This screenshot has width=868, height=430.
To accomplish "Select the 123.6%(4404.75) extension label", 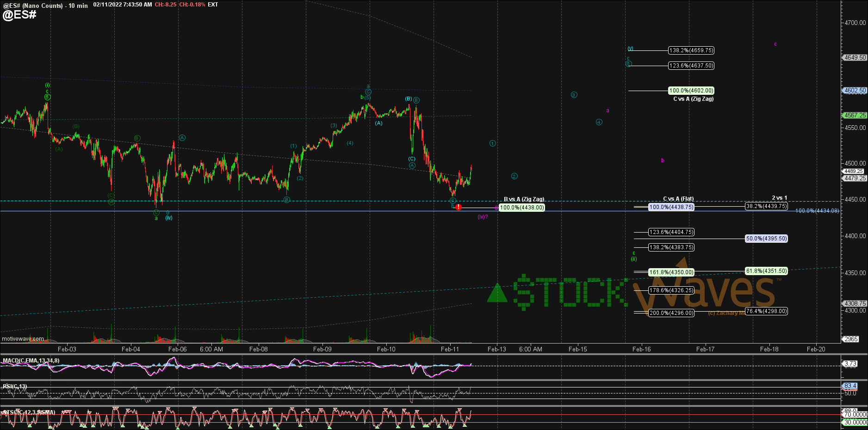I will [x=671, y=232].
